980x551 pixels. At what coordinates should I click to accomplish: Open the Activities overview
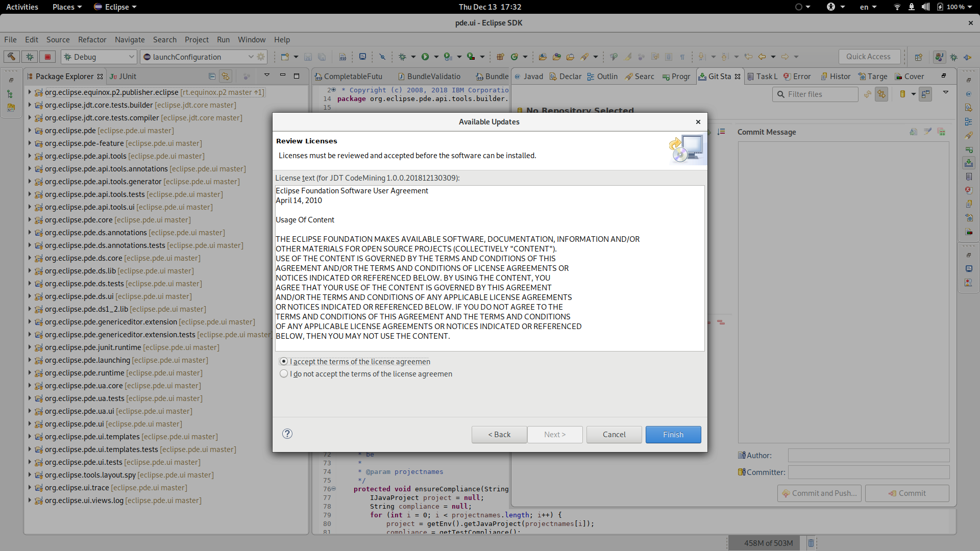pos(22,7)
